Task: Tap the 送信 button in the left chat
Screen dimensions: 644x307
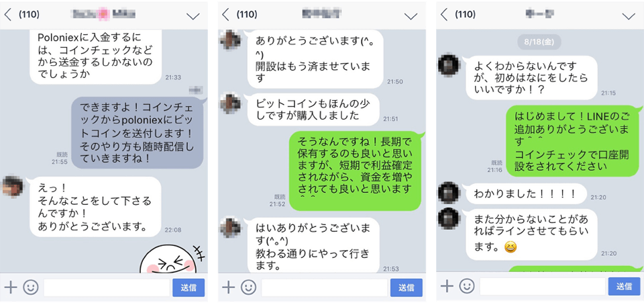Action: [189, 288]
